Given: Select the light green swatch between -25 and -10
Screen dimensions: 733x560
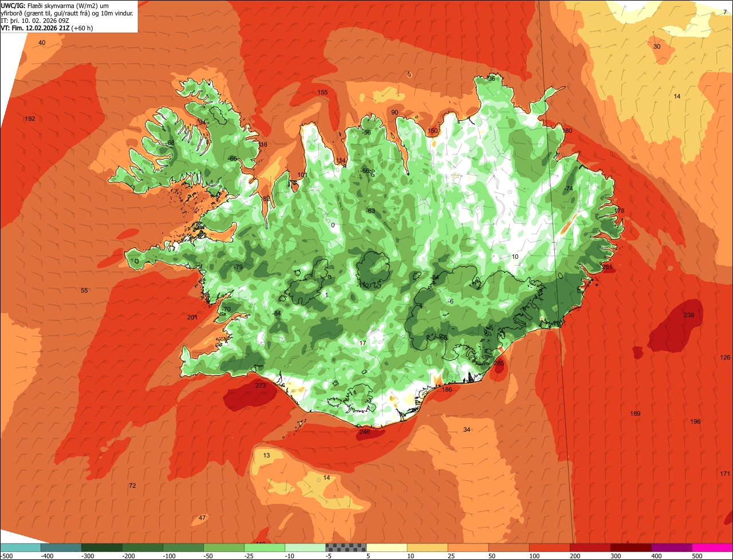Looking at the screenshot, I should [265, 547].
